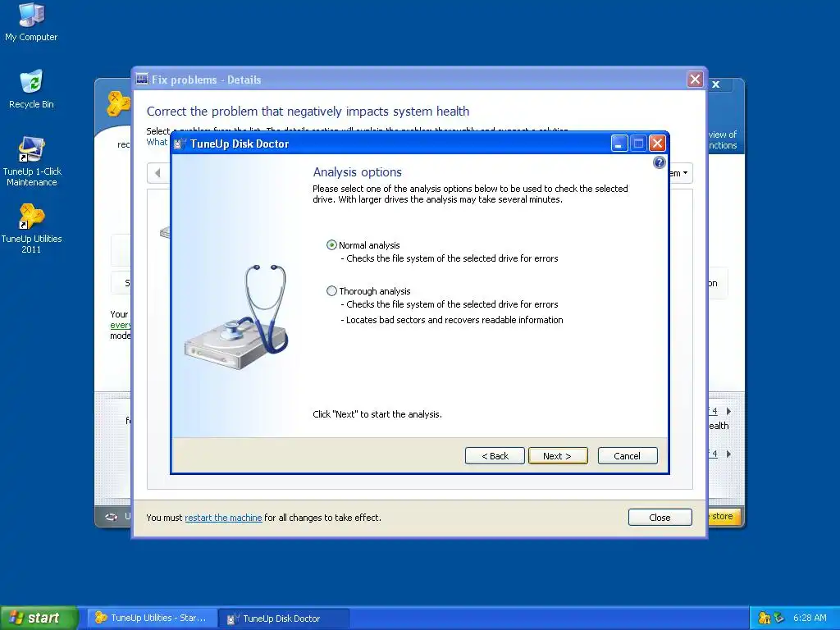Click the previous-problem arrow in Fix problems
Viewport: 840px width, 630px height.
[157, 173]
